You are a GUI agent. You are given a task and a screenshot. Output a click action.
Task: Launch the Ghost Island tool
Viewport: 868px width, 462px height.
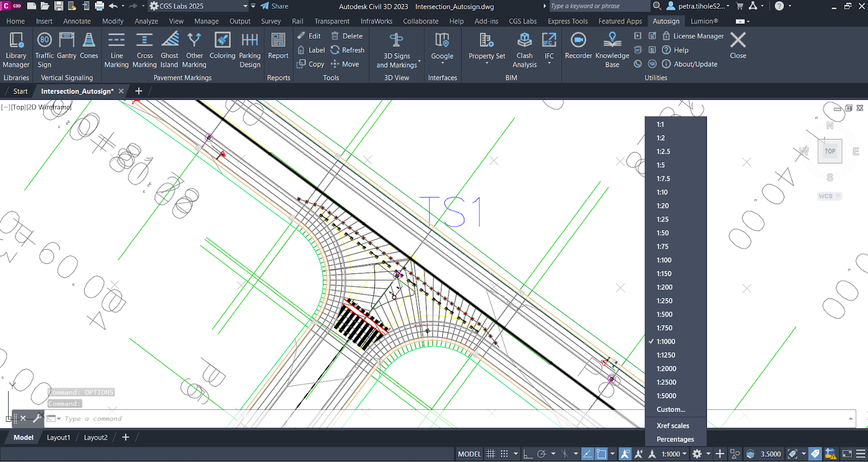point(169,49)
